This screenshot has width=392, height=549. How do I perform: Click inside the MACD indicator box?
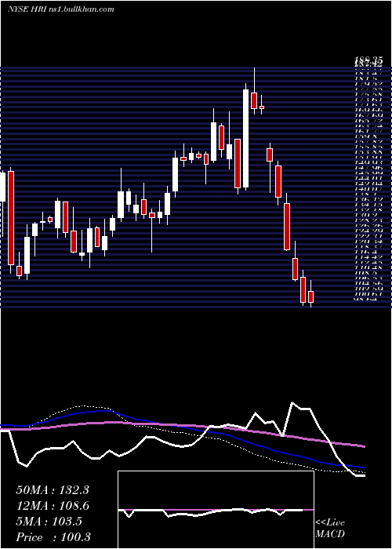216,510
